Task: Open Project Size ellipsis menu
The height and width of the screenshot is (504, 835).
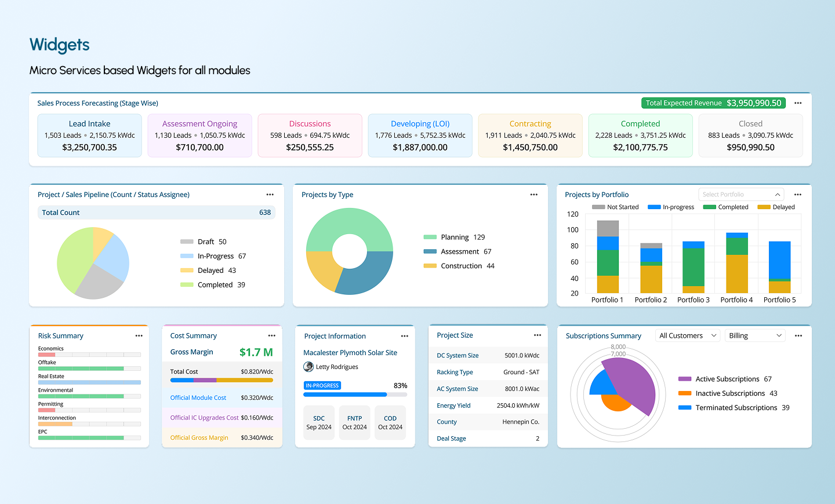Action: 537,335
